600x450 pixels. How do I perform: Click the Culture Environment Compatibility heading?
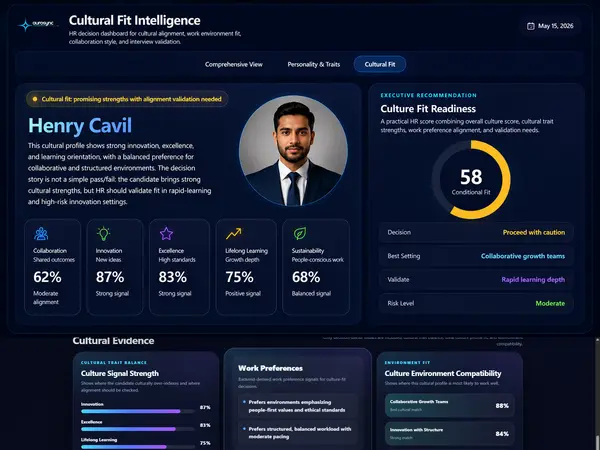(x=443, y=373)
